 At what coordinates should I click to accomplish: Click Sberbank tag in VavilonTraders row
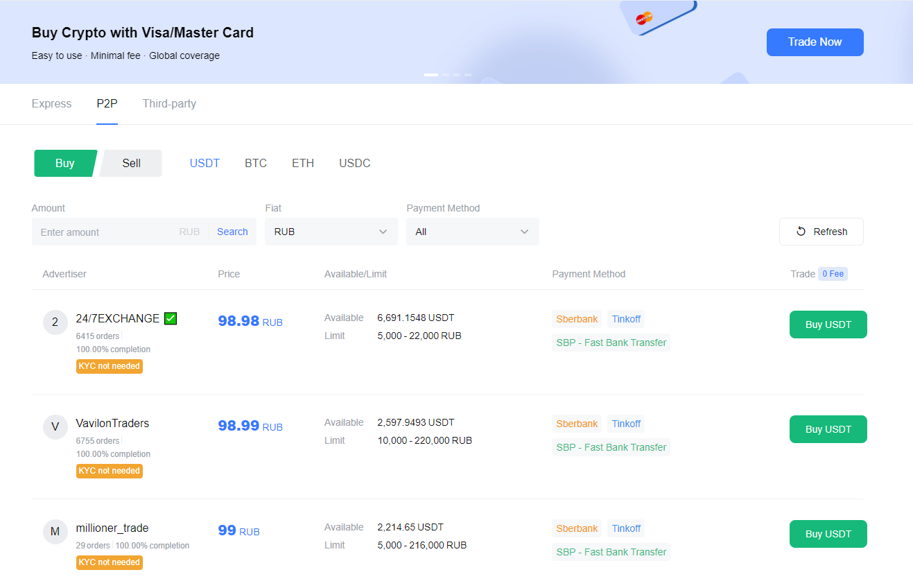click(x=577, y=424)
